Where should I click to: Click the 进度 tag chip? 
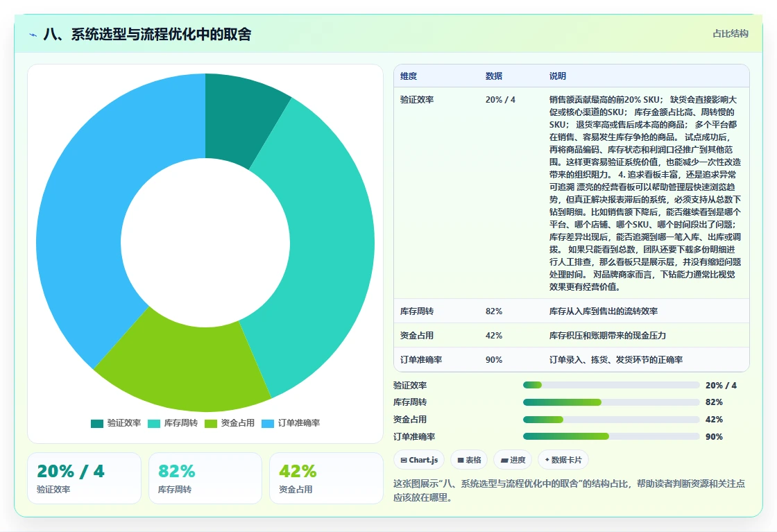pyautogui.click(x=513, y=460)
